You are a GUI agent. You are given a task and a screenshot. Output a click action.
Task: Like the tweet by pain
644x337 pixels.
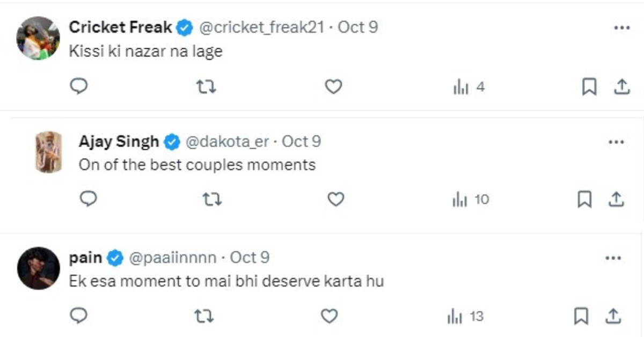[x=329, y=317]
